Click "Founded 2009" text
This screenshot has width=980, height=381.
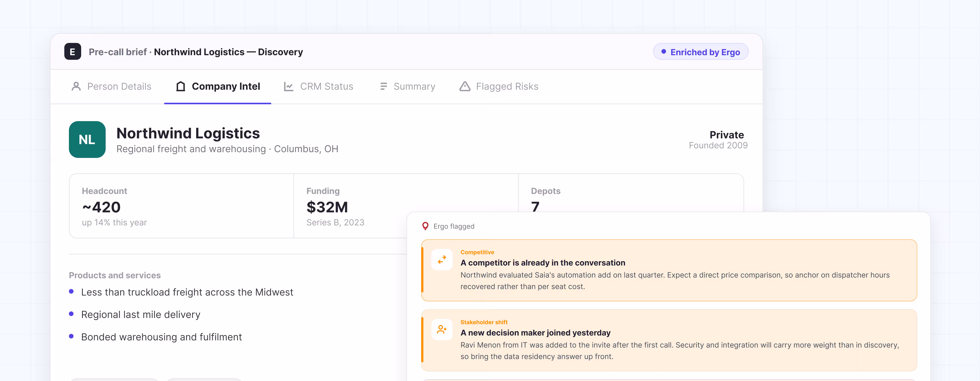(x=718, y=145)
